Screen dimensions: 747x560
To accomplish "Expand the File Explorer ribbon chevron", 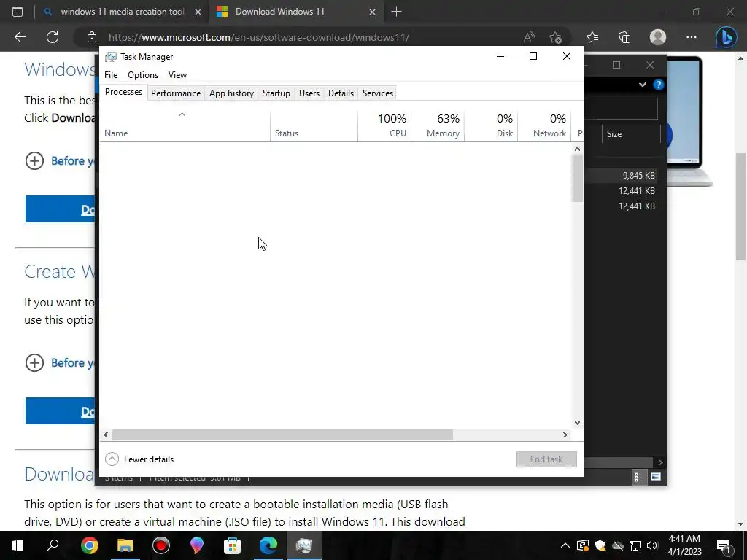I will click(642, 85).
